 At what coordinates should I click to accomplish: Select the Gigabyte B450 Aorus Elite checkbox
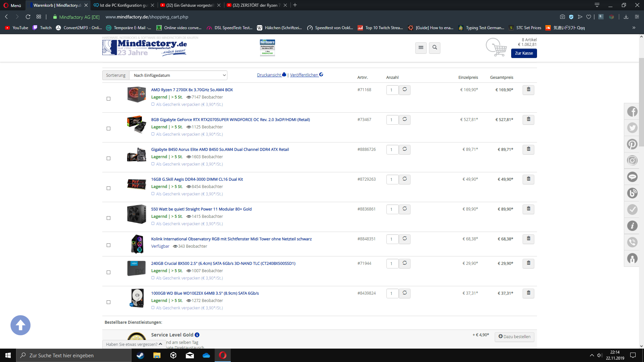coord(108,158)
